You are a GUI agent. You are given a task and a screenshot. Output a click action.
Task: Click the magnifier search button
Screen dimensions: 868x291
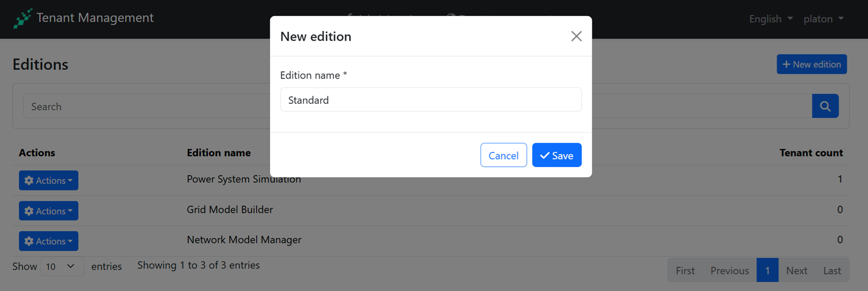click(825, 106)
